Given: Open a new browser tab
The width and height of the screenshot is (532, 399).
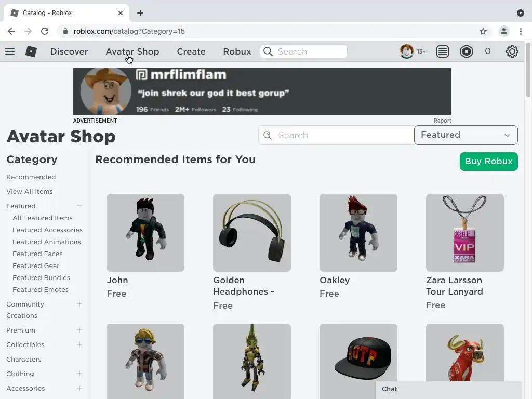Looking at the screenshot, I should tap(140, 13).
